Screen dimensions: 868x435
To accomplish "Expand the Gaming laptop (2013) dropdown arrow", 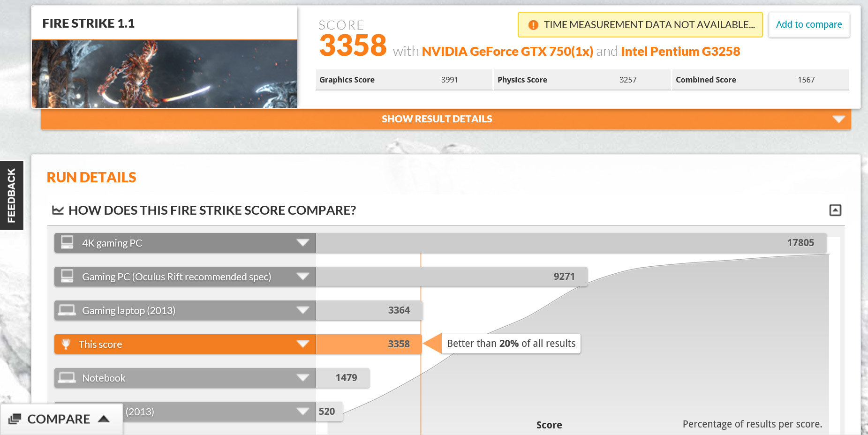I will [303, 310].
